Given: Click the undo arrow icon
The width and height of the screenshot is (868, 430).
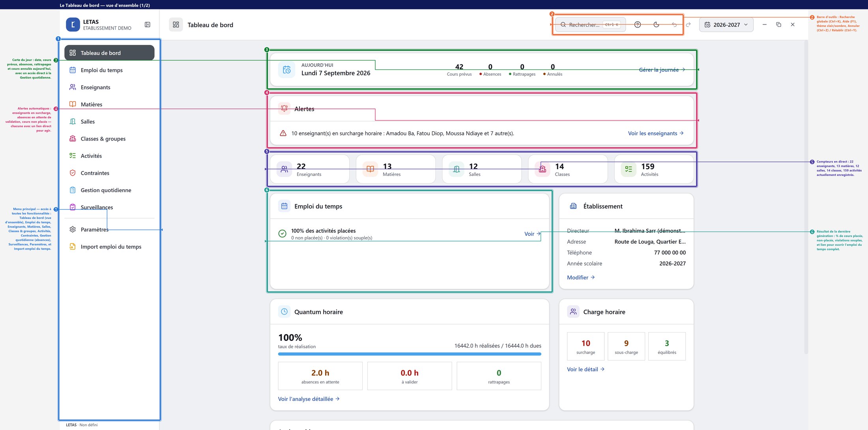Looking at the screenshot, I should tap(674, 24).
